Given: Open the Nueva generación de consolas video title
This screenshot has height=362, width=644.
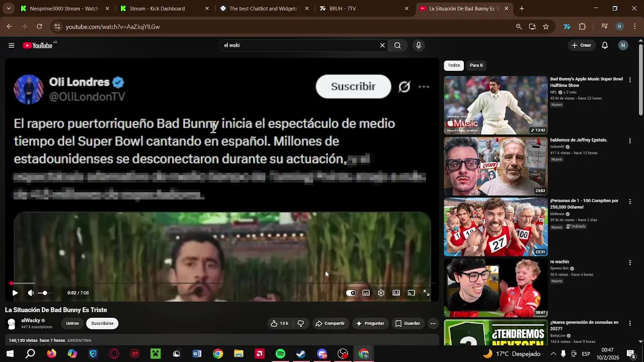Looking at the screenshot, I should (584, 325).
